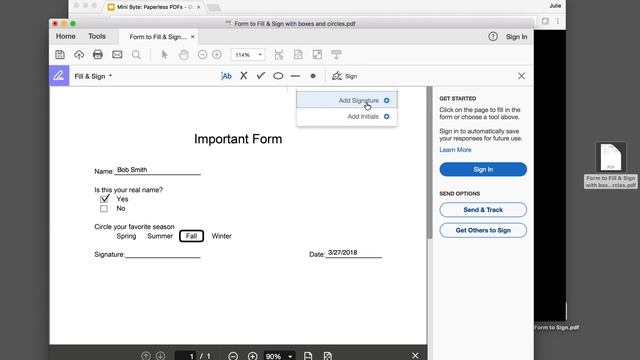This screenshot has width=640, height=360.
Task: Click the email envelope icon
Action: pyautogui.click(x=117, y=55)
